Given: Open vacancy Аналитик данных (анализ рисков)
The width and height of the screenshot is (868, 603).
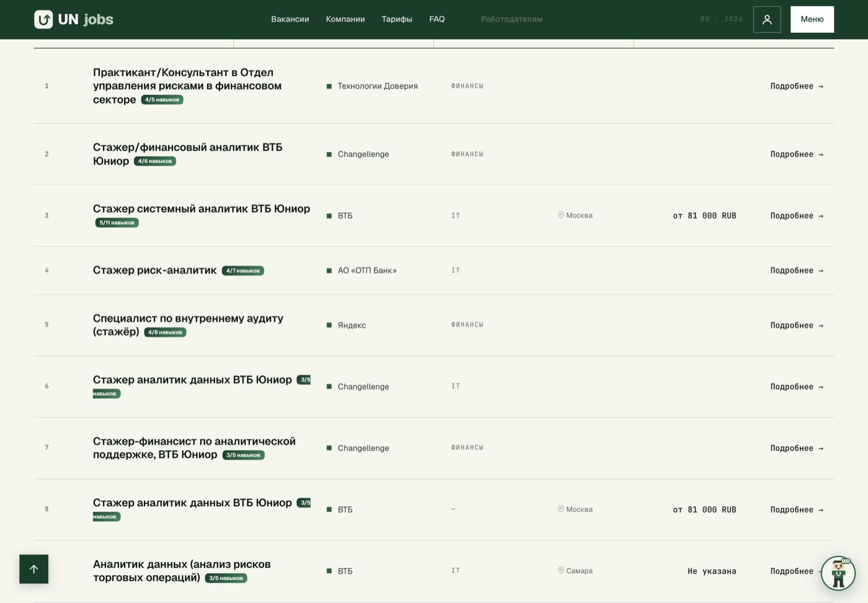Looking at the screenshot, I should point(182,570).
